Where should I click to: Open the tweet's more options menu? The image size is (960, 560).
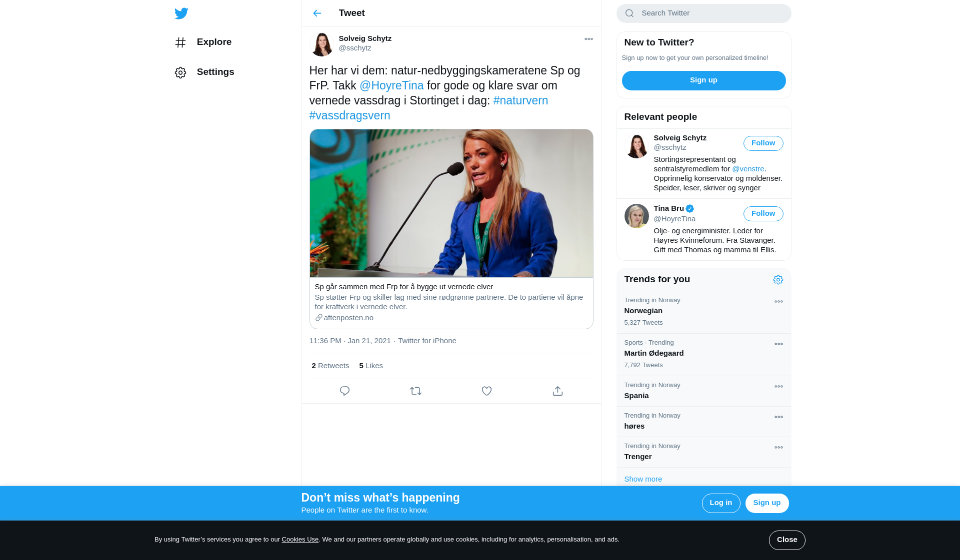pos(588,39)
